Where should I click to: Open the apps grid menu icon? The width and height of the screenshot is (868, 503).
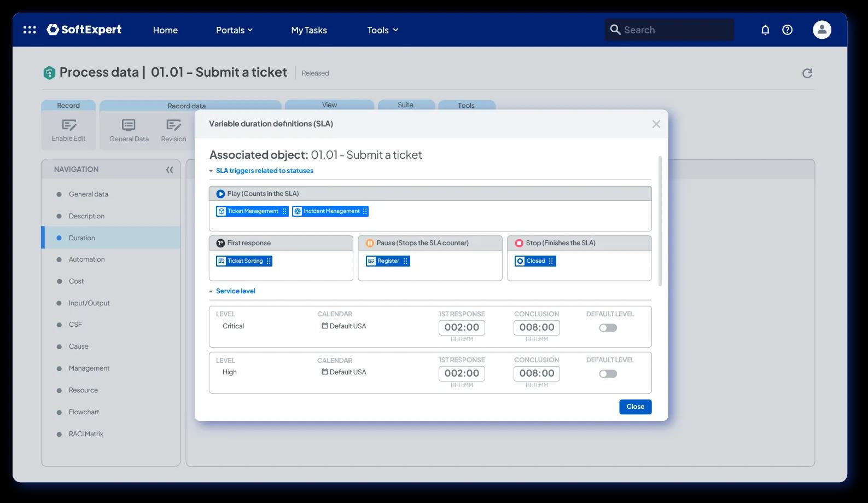pyautogui.click(x=30, y=30)
